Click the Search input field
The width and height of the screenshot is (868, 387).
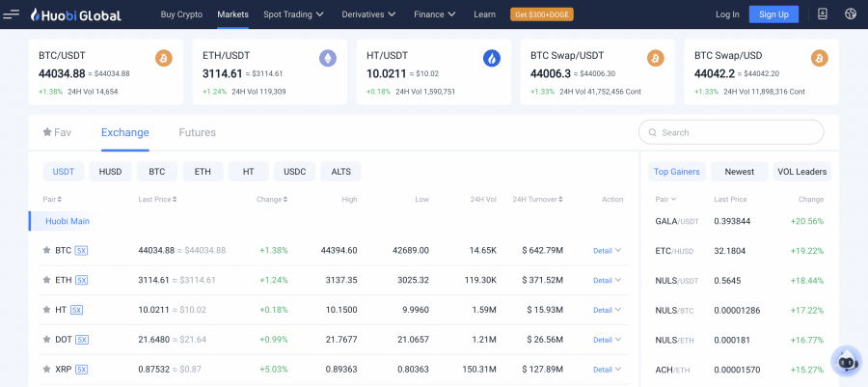731,132
